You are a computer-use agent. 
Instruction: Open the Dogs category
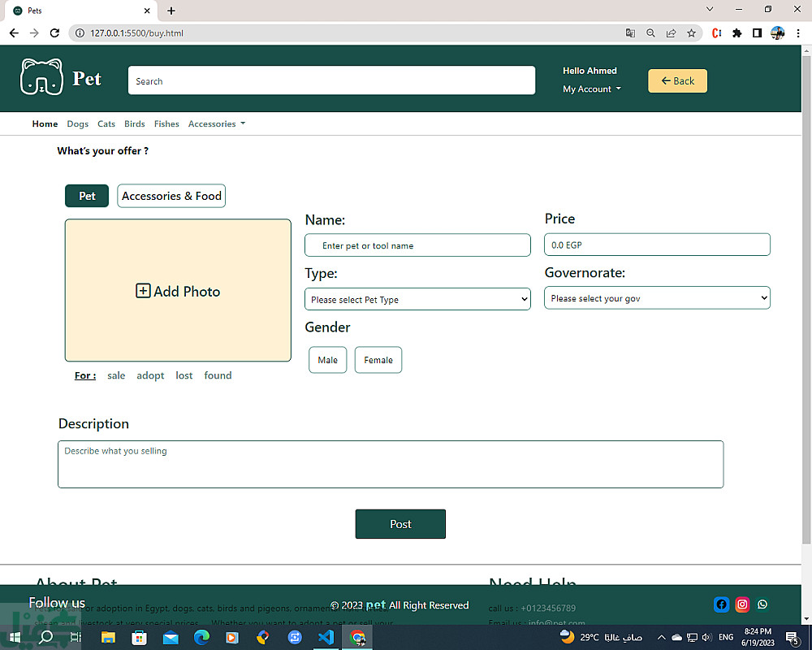coord(78,123)
